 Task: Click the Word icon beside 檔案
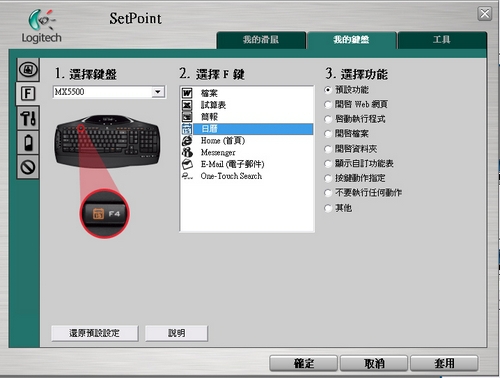point(187,93)
